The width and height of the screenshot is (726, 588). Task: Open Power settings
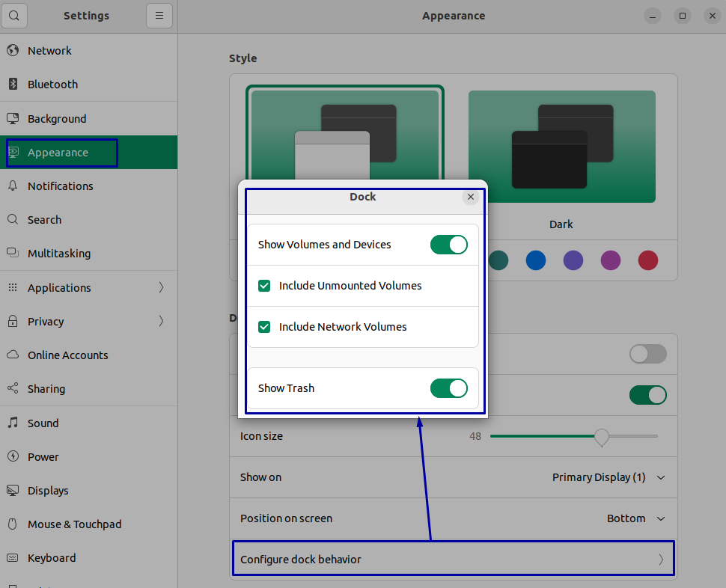88,456
